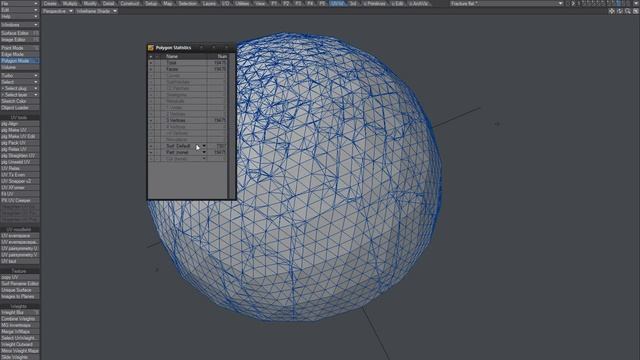Screen dimensions: 640x360
Task: Select the Total row in Polygon Statistics
Action: pos(187,63)
